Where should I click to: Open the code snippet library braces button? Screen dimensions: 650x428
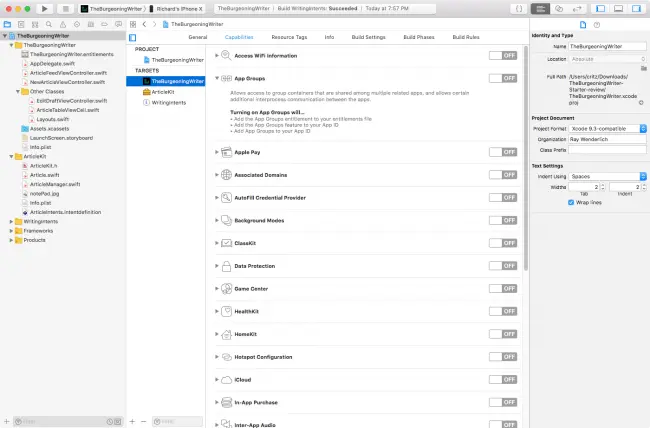tap(519, 9)
